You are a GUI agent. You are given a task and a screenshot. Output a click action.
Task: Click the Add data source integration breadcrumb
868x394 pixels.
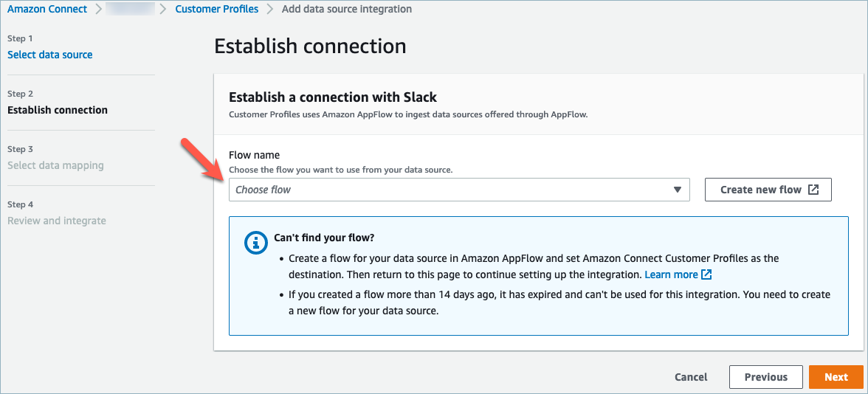click(x=347, y=10)
